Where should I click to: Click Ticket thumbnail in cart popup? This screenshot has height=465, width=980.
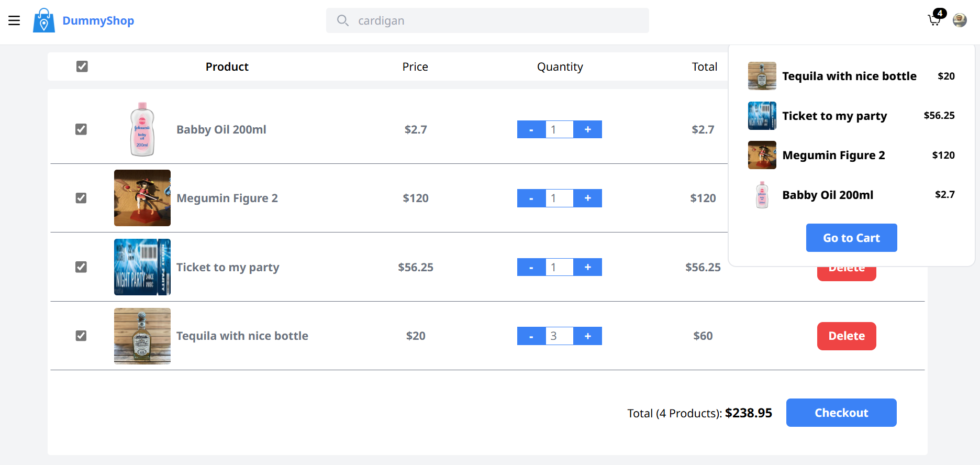click(762, 116)
